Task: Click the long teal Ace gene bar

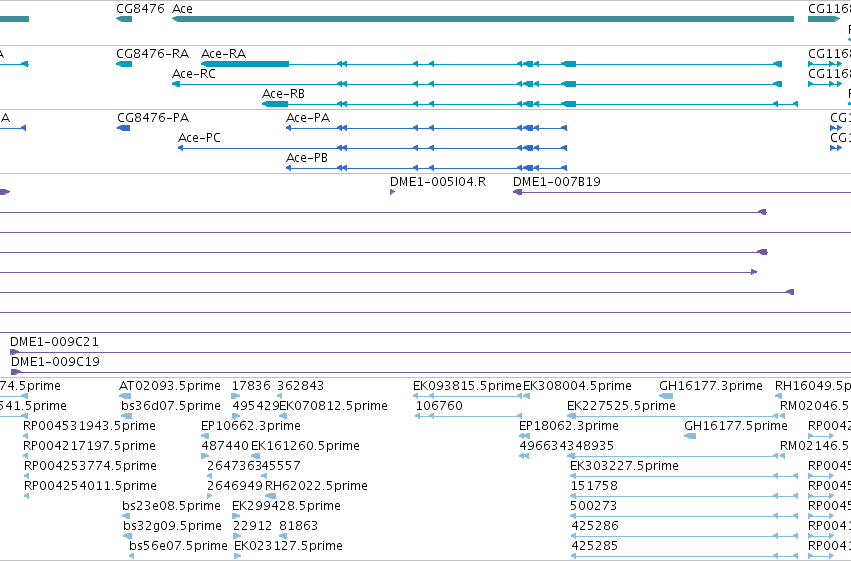Action: [x=483, y=19]
